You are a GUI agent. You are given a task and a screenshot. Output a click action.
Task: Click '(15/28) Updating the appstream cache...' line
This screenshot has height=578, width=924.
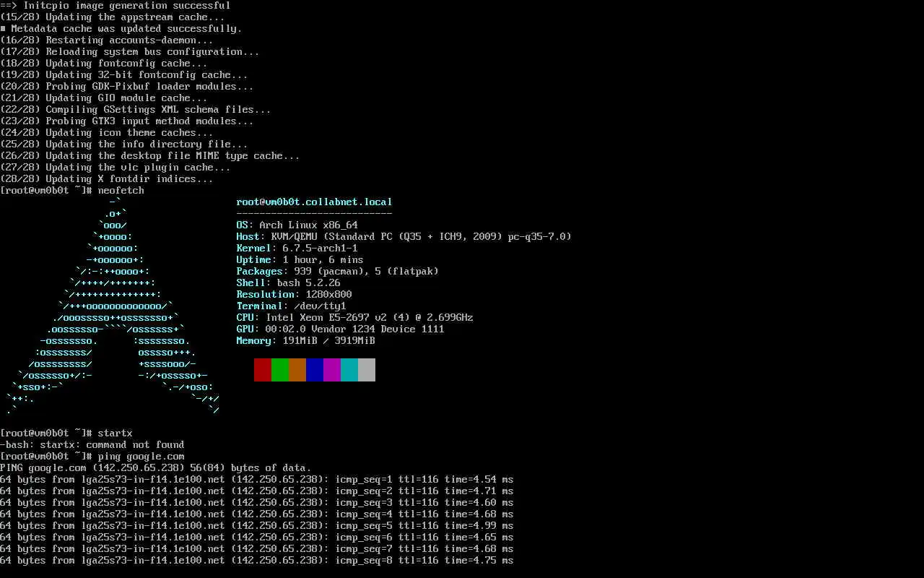tap(113, 17)
